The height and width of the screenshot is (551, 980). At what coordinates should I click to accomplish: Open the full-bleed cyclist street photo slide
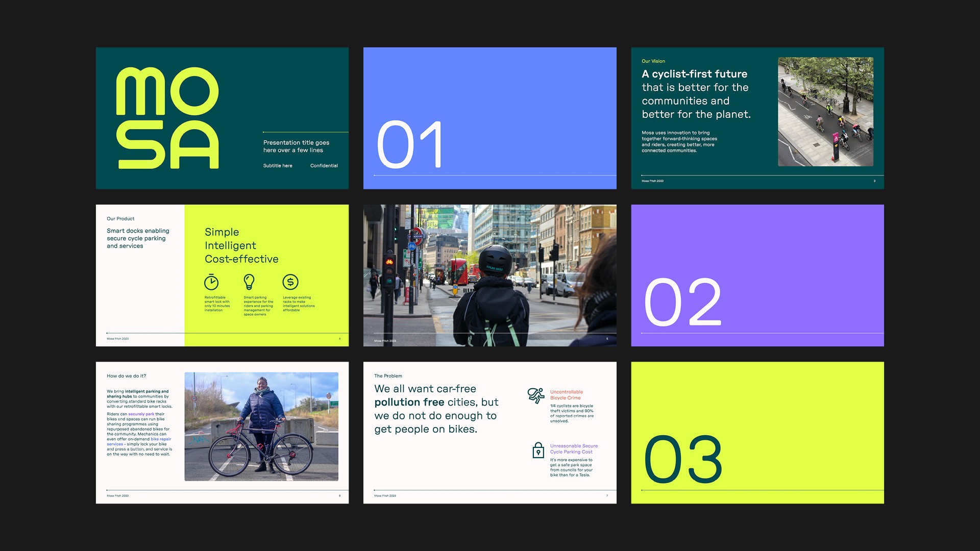(489, 275)
